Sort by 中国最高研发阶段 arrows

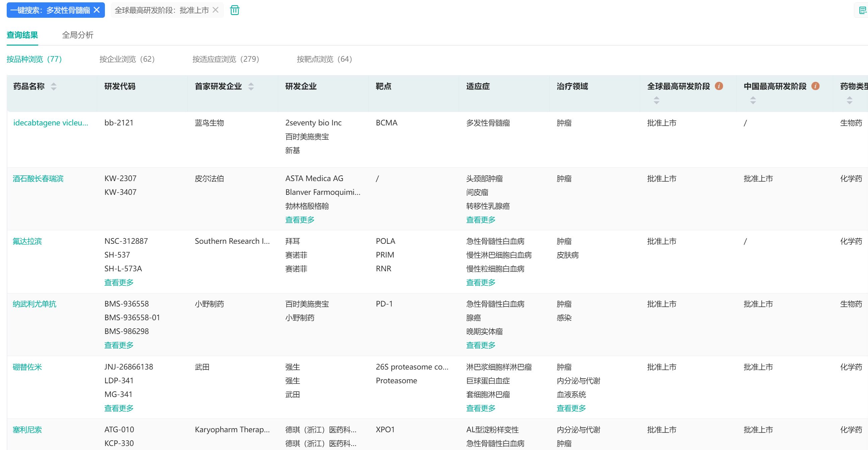pyautogui.click(x=752, y=100)
